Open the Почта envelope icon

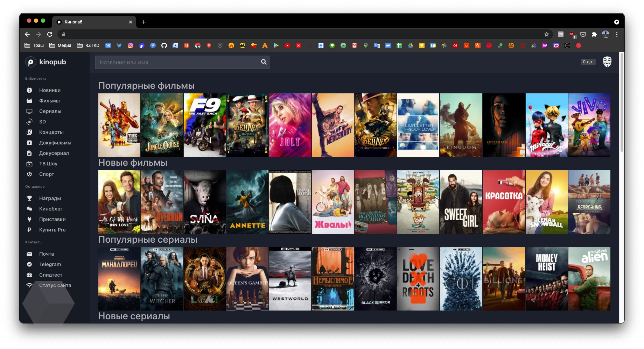click(29, 254)
